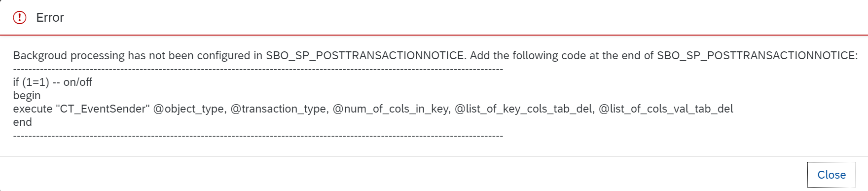This screenshot has width=868, height=191.
Task: Click the "begin" code line
Action: click(x=27, y=95)
